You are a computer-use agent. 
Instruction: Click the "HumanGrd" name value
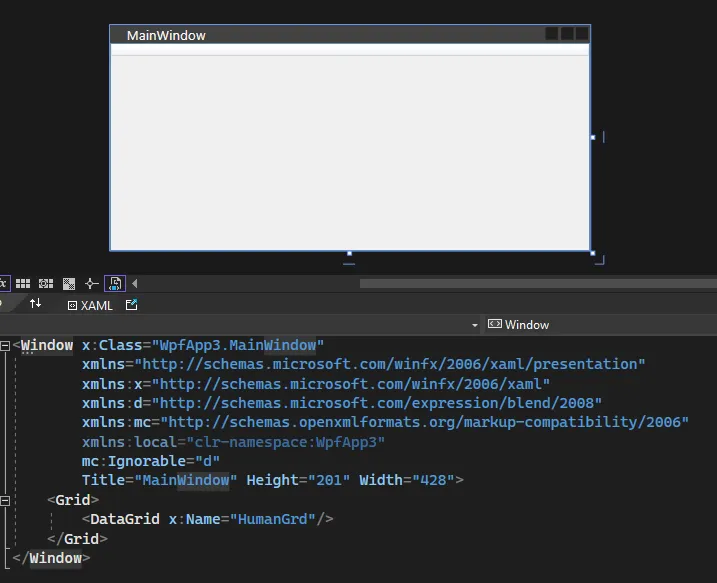point(273,519)
